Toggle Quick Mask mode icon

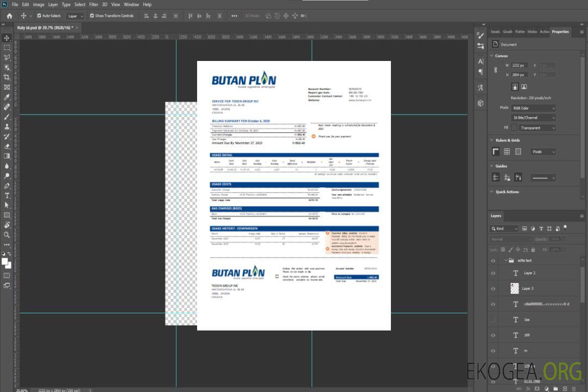(x=7, y=275)
